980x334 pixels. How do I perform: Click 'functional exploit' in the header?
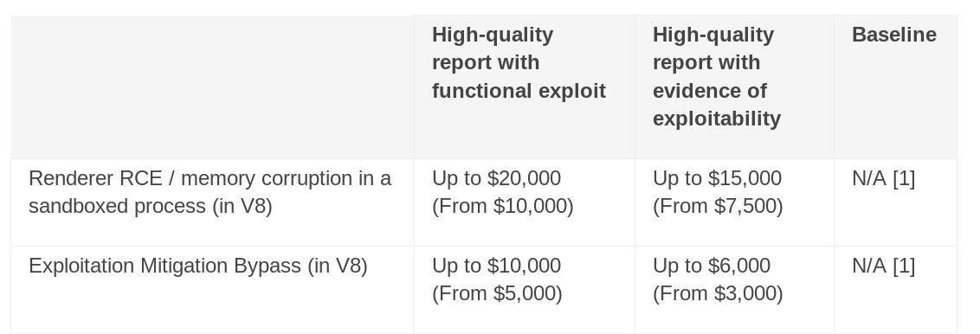(519, 91)
